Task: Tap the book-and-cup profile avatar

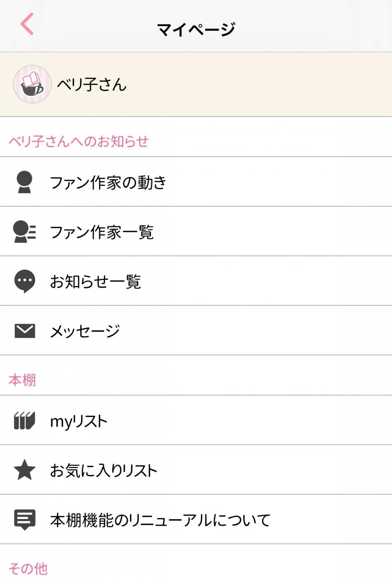Action: click(32, 84)
